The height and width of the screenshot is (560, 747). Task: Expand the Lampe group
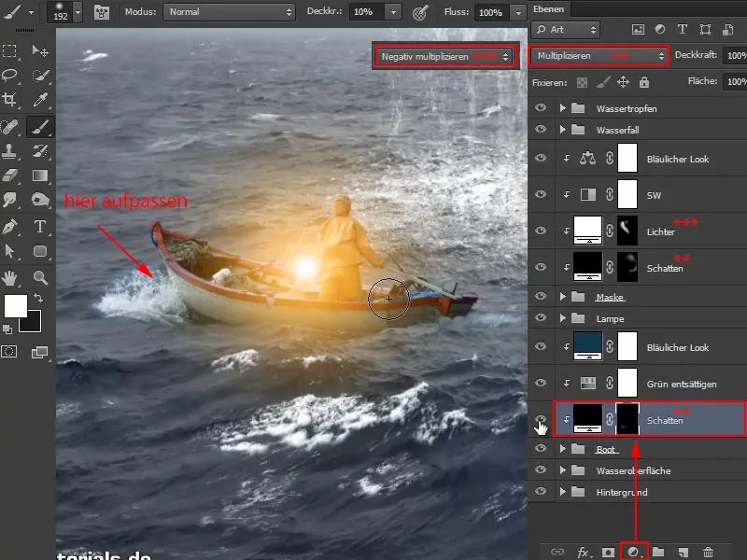[563, 318]
